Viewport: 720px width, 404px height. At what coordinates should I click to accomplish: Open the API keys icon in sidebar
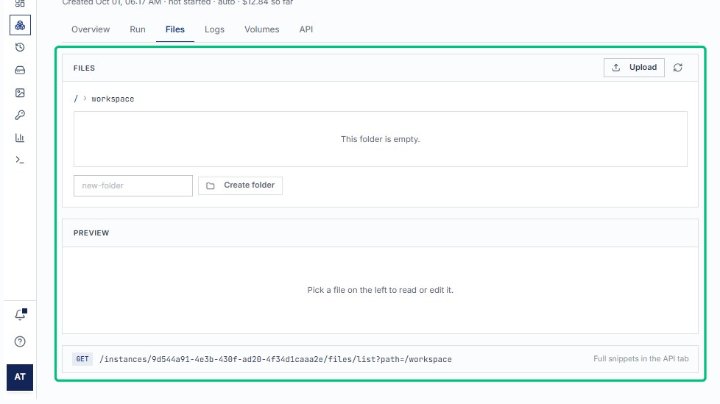coord(20,115)
